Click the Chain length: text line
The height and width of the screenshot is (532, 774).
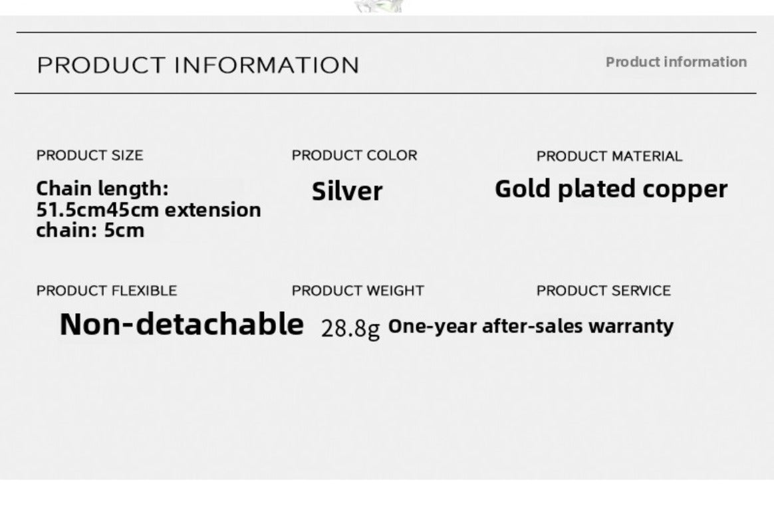point(102,189)
